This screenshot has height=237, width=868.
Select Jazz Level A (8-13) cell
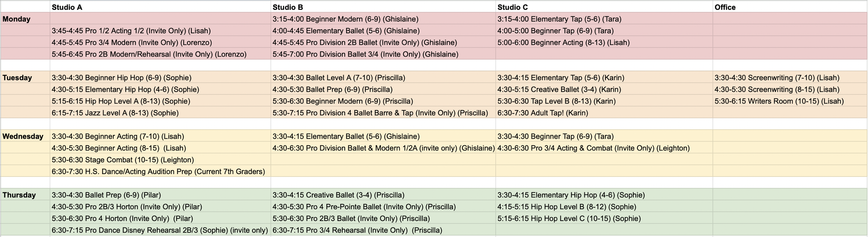coord(160,113)
